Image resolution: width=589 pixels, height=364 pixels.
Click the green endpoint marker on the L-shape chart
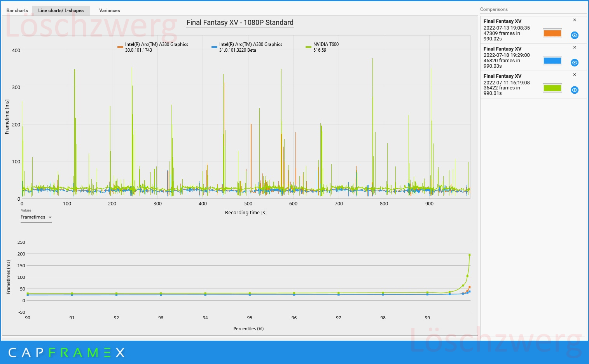click(x=470, y=255)
